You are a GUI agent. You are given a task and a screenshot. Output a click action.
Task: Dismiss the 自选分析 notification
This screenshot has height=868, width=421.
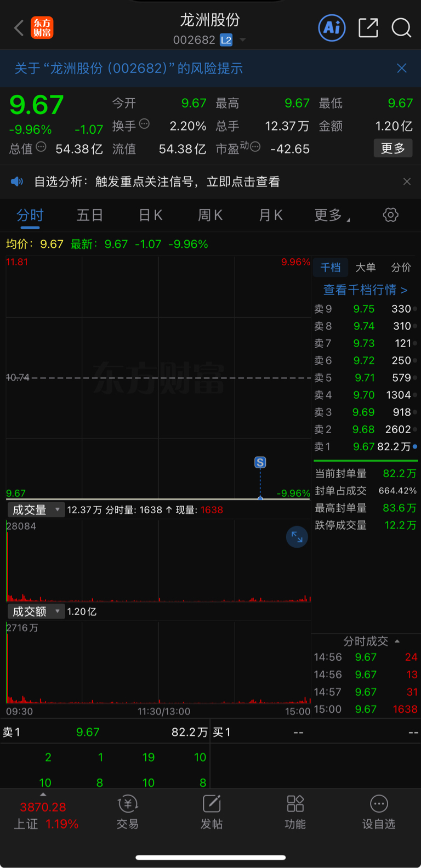coord(407,181)
